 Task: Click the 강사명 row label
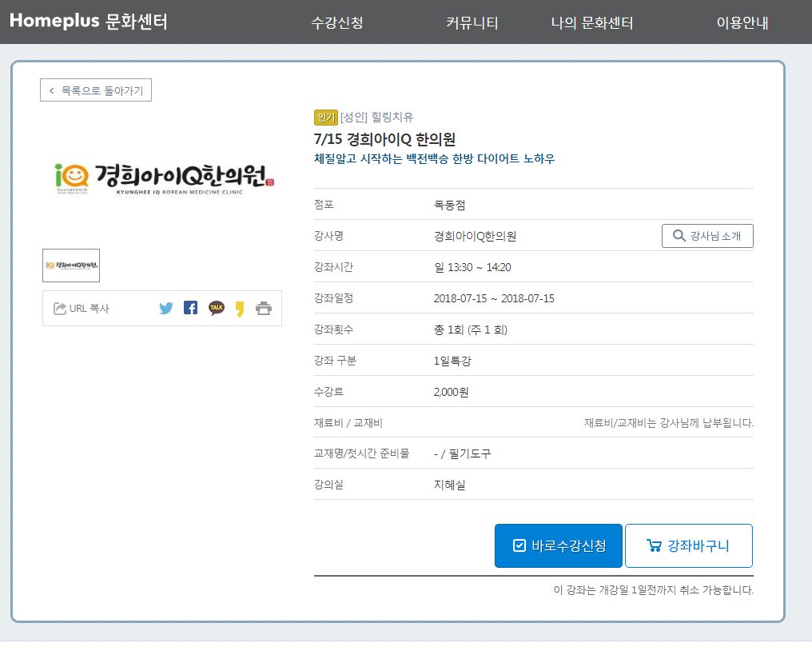tap(328, 236)
